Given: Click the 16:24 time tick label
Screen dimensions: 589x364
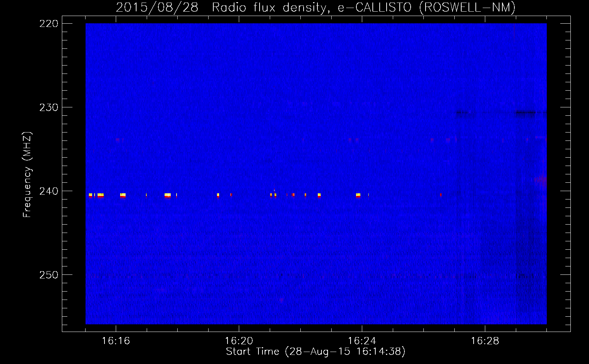Looking at the screenshot, I should pos(362,341).
